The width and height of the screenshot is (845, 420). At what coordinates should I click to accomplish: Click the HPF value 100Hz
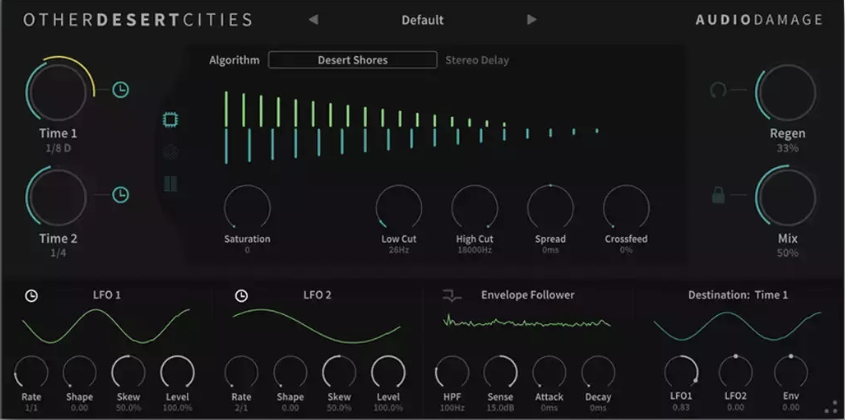452,408
